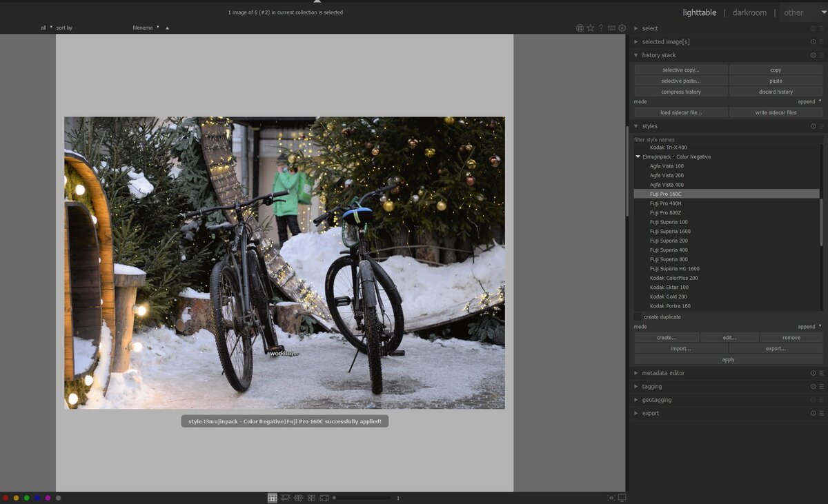Reset the export module icon
Image resolution: width=828 pixels, height=504 pixels.
[813, 414]
